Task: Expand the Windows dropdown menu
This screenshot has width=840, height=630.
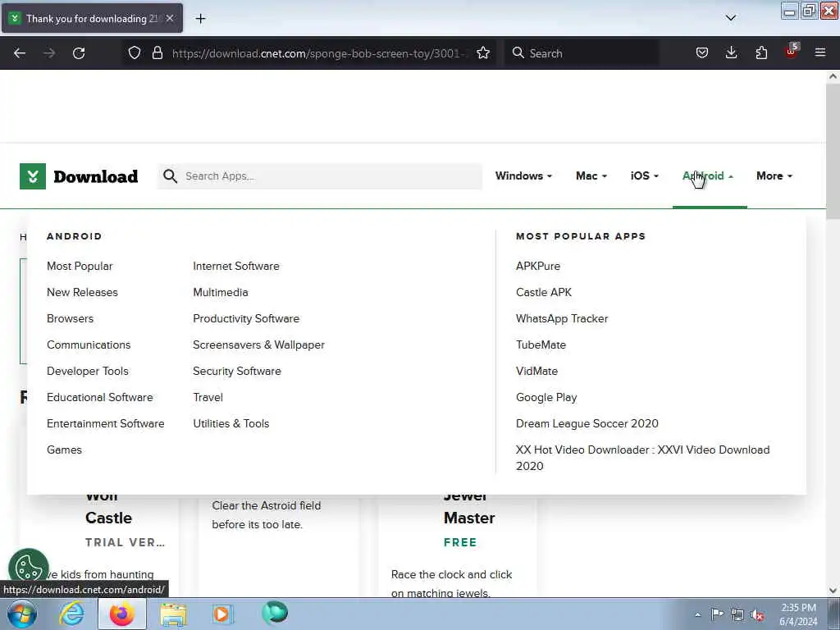Action: [x=523, y=176]
